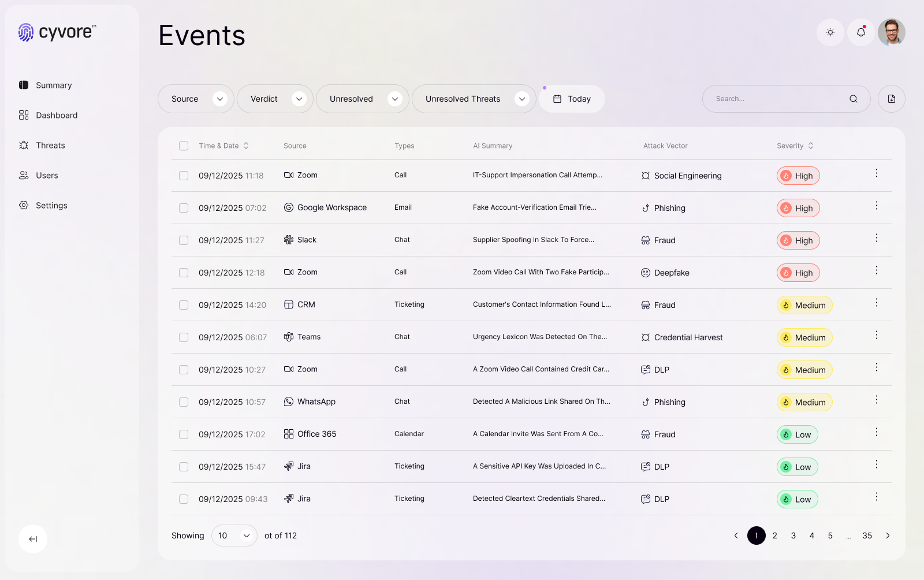Collapse sidebar with the arrow icon
Viewport: 924px width, 580px height.
point(33,539)
